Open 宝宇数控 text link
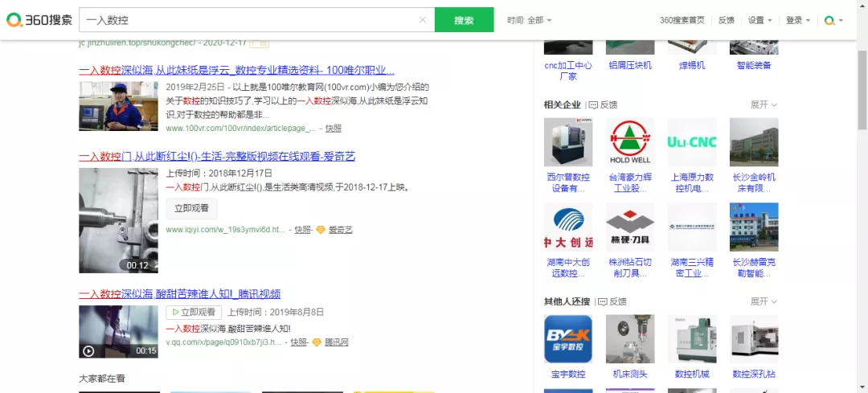The image size is (868, 393). coord(568,375)
